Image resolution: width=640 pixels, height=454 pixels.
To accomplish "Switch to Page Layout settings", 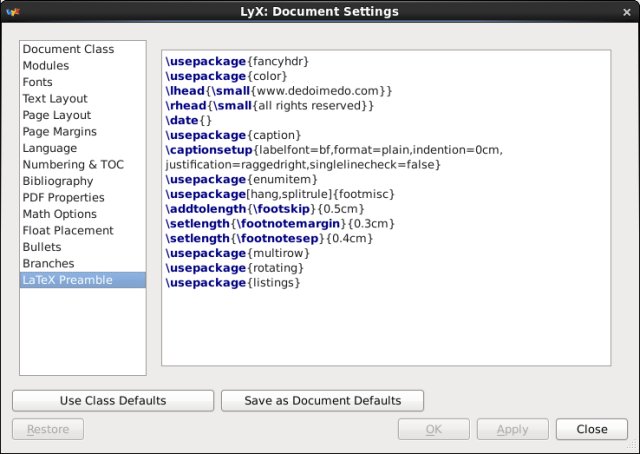I will coord(82,115).
